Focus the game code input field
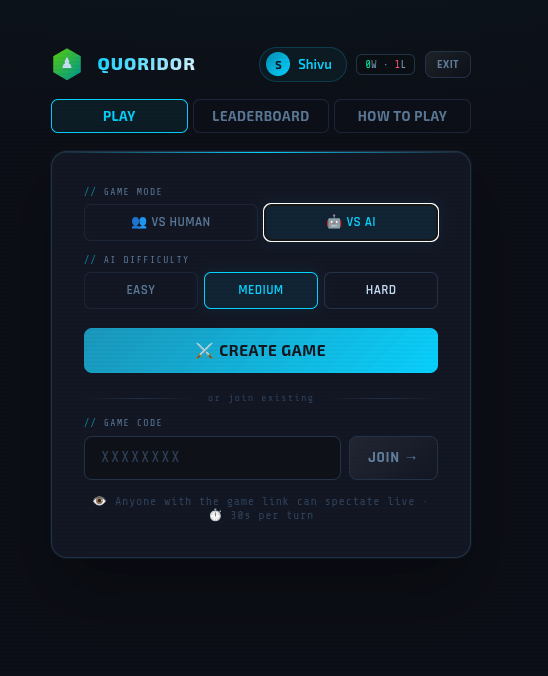Viewport: 548px width, 676px height. pyautogui.click(x=213, y=458)
